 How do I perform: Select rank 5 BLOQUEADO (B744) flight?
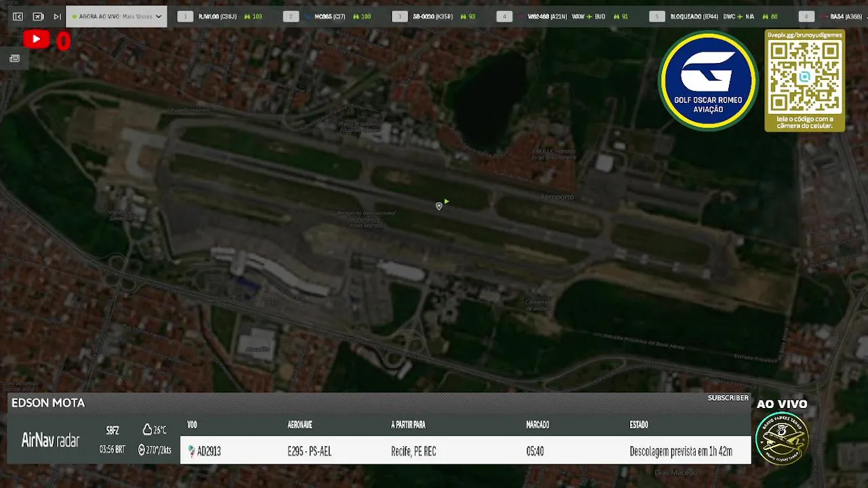[694, 16]
